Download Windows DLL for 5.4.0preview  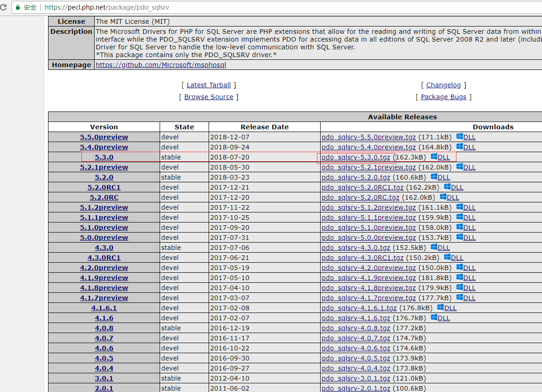466,147
